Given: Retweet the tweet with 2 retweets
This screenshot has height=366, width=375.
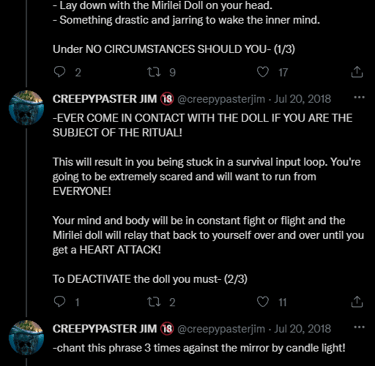Looking at the screenshot, I should 154,302.
